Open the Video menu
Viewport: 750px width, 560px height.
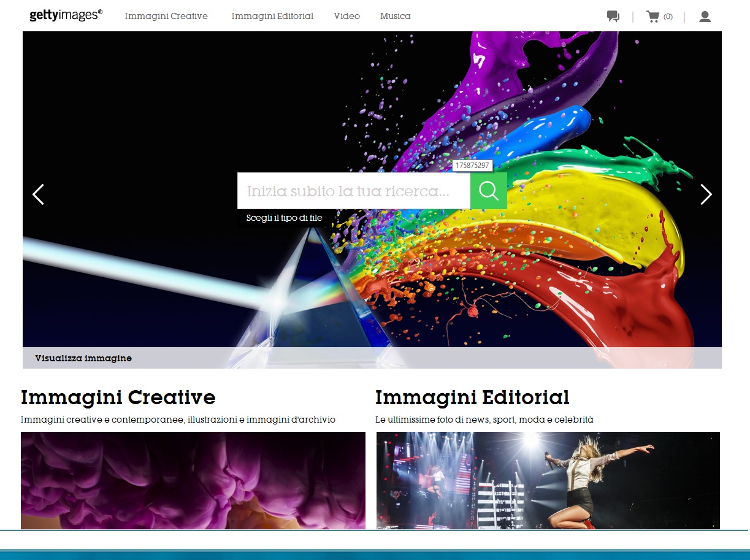(x=347, y=16)
